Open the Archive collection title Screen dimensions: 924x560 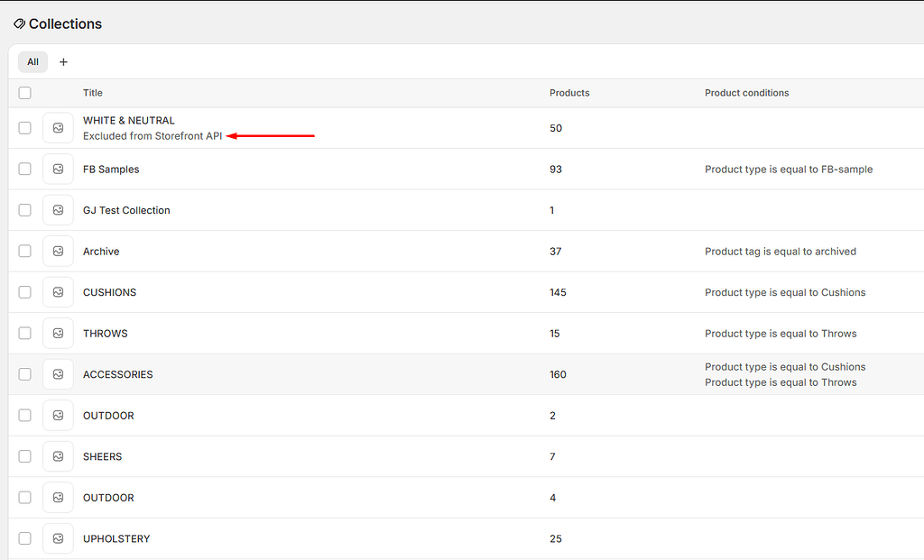click(101, 251)
